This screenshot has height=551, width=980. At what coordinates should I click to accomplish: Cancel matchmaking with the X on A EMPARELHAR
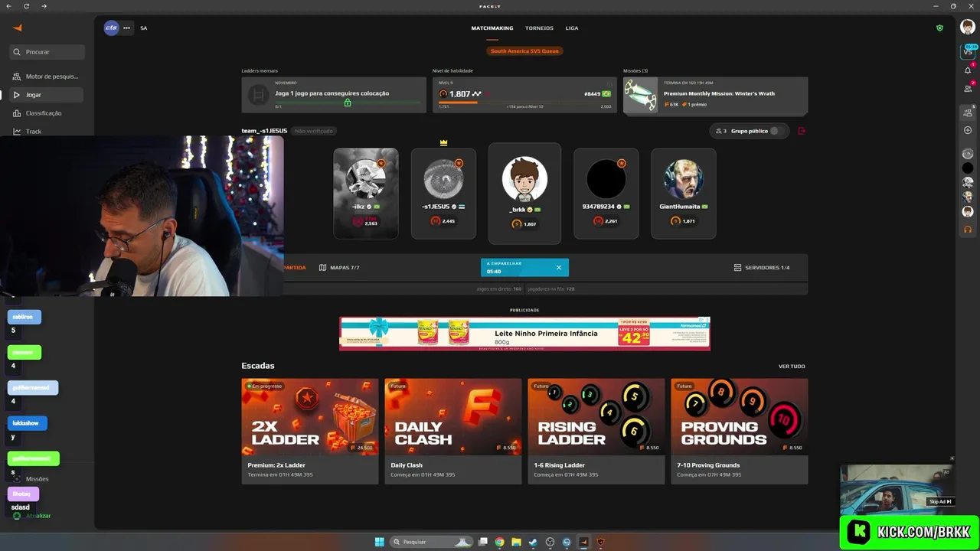coord(558,267)
